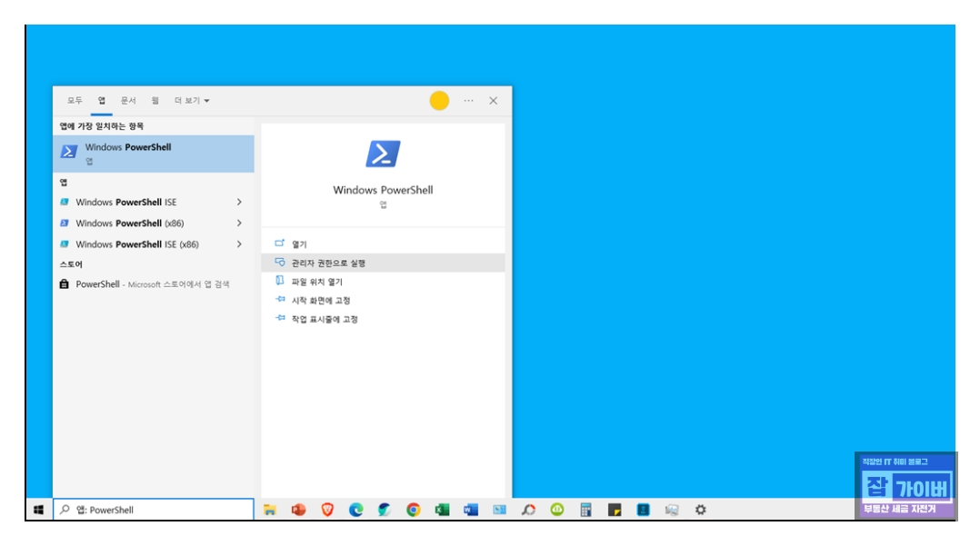Launch Excel from the taskbar

point(442,510)
